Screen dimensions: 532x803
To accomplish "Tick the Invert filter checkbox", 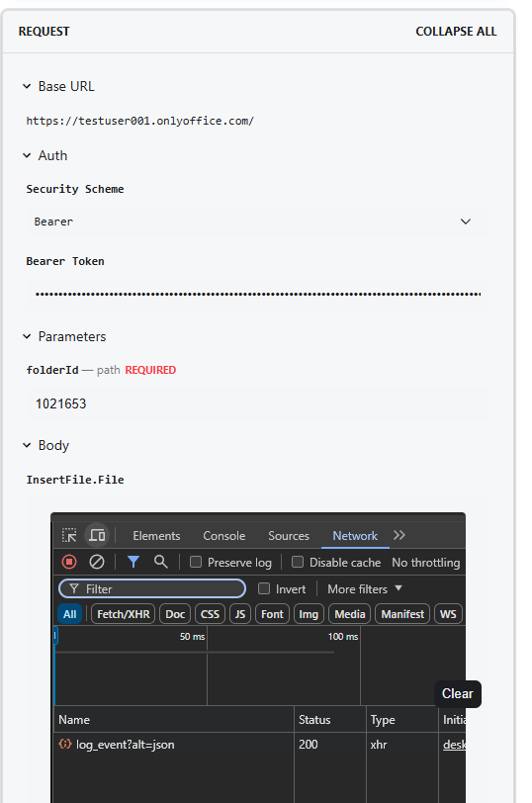I will click(264, 588).
